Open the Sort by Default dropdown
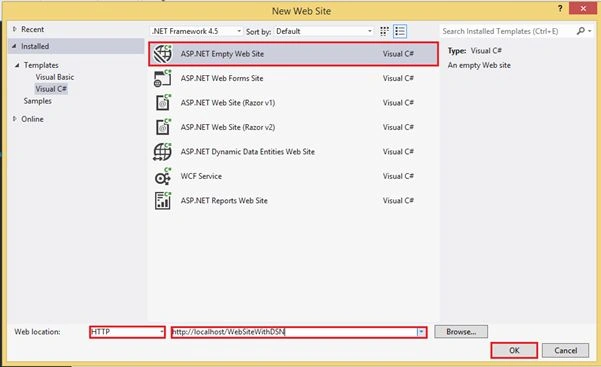The image size is (601, 367). 324,31
